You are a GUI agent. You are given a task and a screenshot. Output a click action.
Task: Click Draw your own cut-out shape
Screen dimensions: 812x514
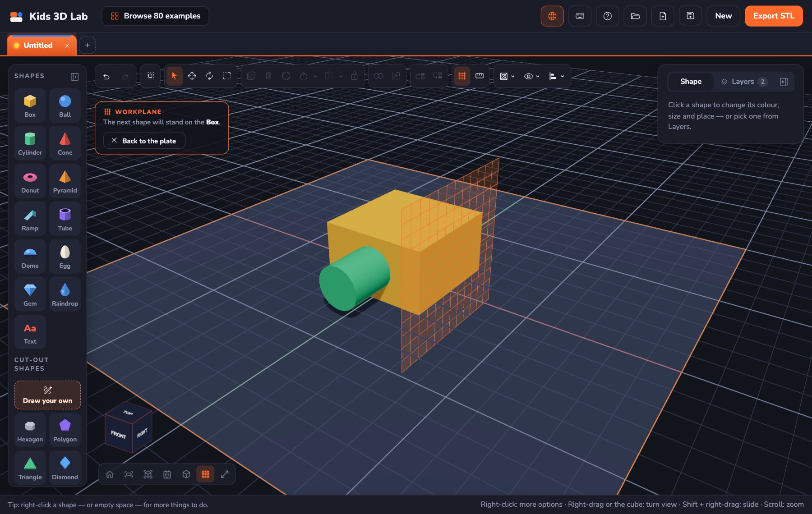pos(47,395)
